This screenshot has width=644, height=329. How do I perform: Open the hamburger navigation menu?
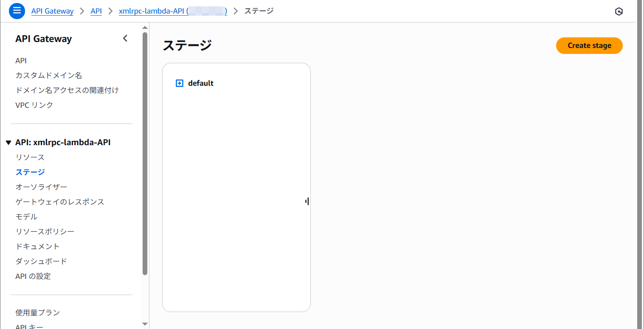tap(17, 11)
